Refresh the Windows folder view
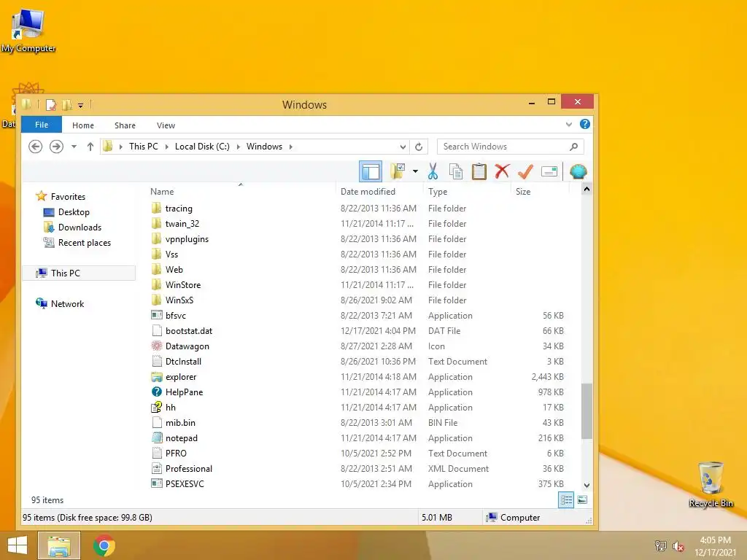Viewport: 747px width, 560px height. point(419,147)
